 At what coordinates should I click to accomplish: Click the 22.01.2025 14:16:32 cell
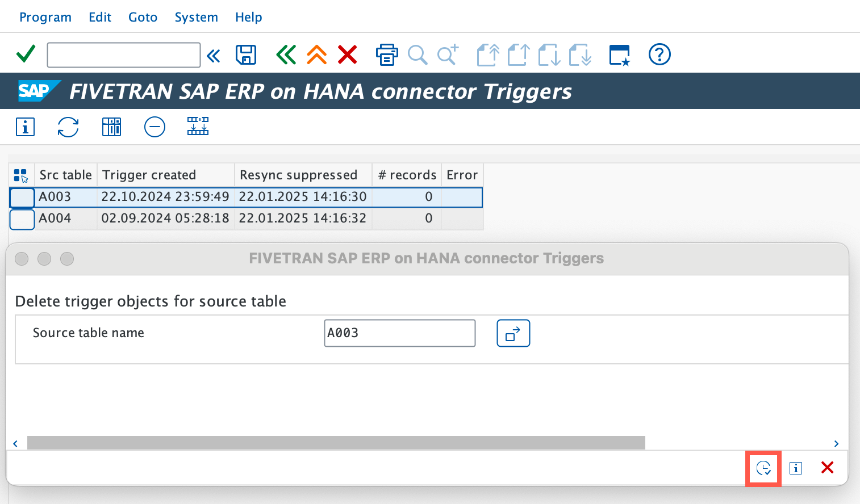tap(303, 219)
